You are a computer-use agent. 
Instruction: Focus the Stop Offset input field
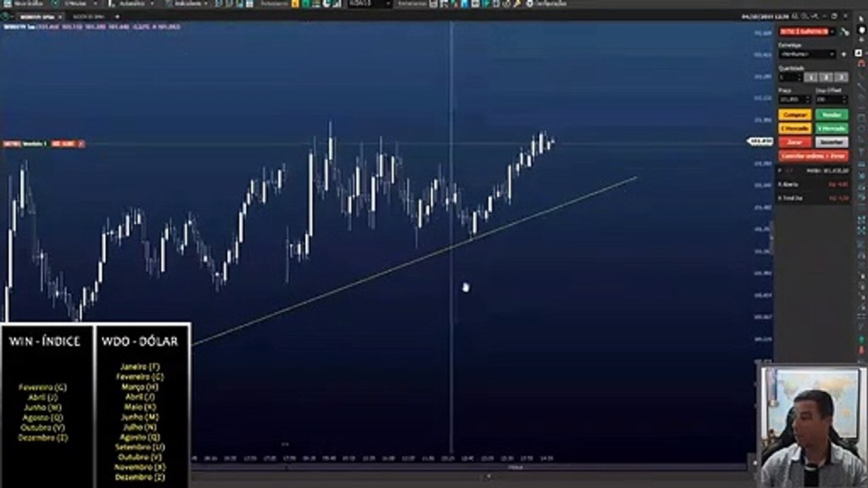(x=831, y=100)
